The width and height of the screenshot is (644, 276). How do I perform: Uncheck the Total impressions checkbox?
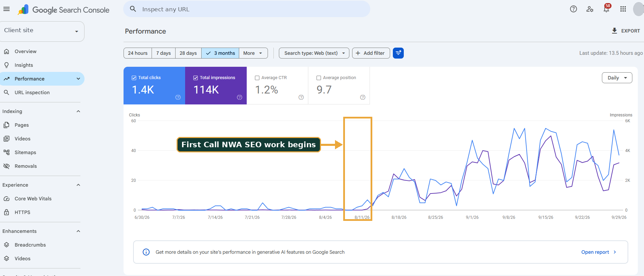pos(195,78)
